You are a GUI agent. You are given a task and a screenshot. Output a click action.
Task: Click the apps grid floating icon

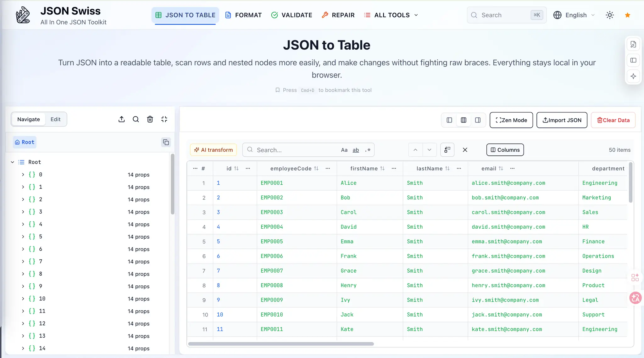pyautogui.click(x=635, y=277)
